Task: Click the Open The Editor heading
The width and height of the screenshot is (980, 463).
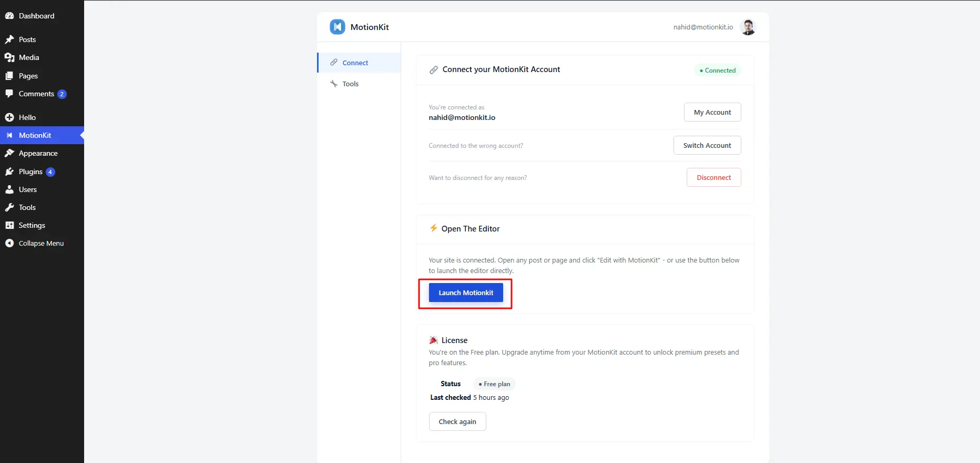Action: (471, 228)
